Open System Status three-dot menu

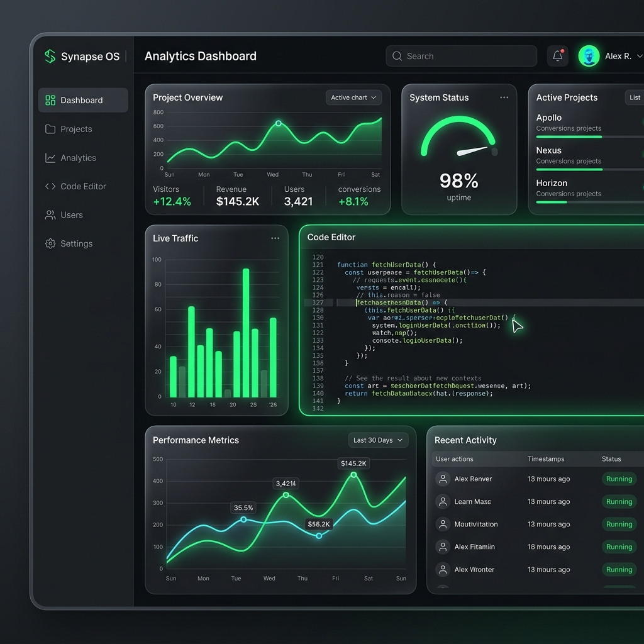504,97
